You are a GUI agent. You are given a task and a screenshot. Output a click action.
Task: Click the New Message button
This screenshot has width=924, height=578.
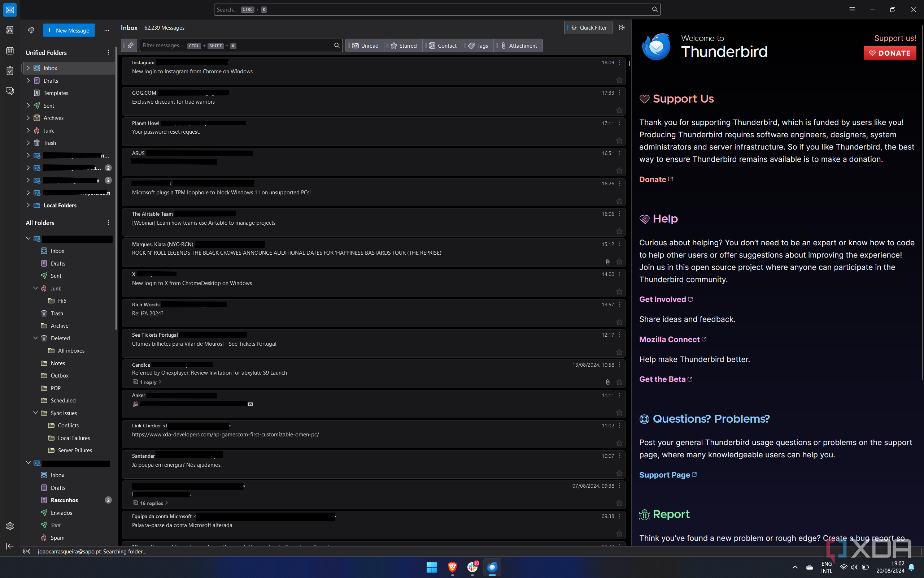[69, 30]
